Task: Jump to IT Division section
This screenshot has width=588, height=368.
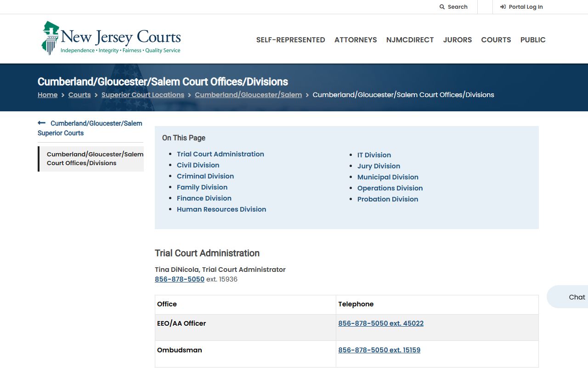Action: tap(374, 155)
